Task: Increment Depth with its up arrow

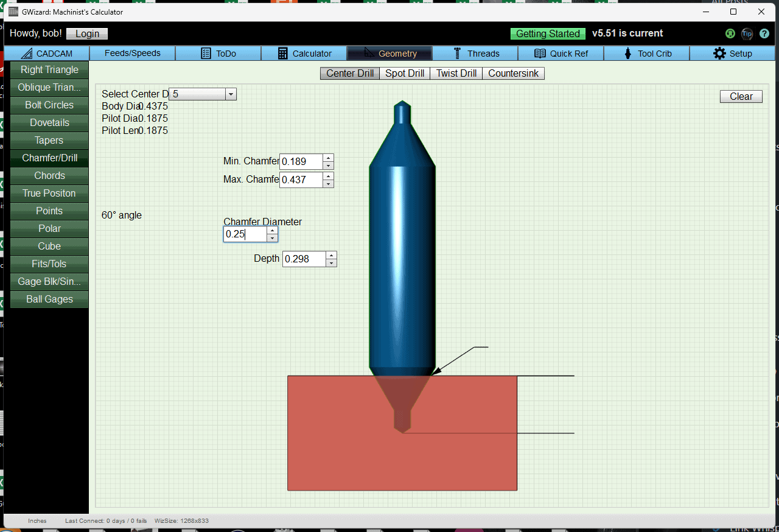Action: [x=330, y=255]
